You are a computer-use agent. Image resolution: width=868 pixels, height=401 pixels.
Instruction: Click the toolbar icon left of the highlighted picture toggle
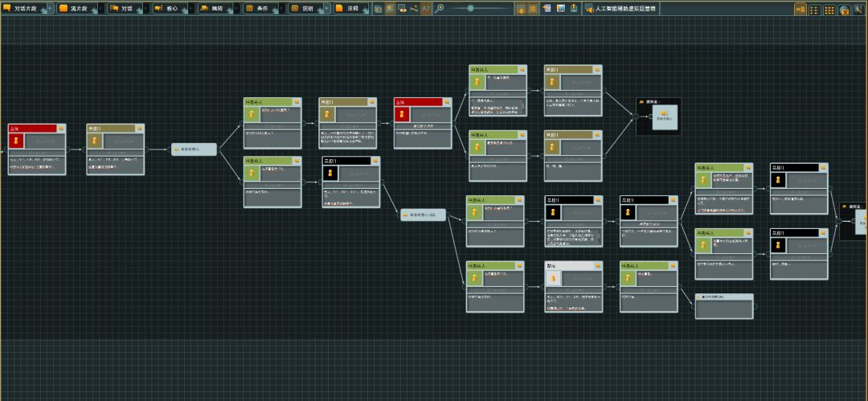pyautogui.click(x=378, y=9)
